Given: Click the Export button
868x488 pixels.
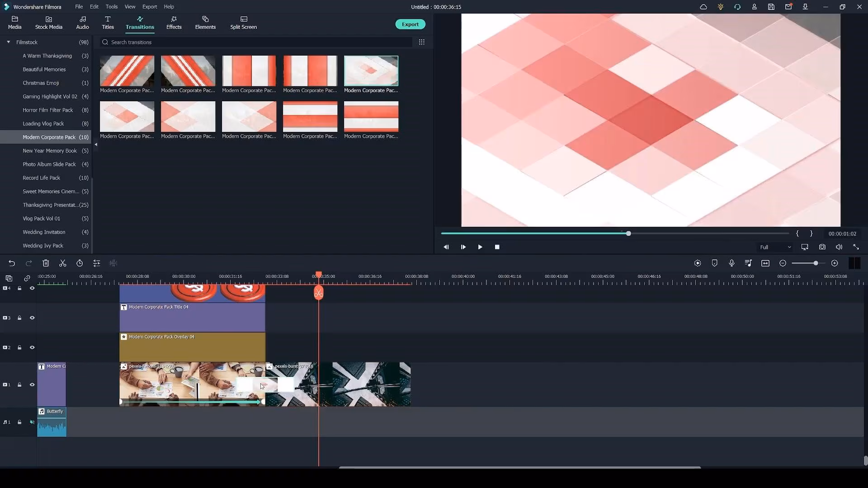Looking at the screenshot, I should (410, 24).
